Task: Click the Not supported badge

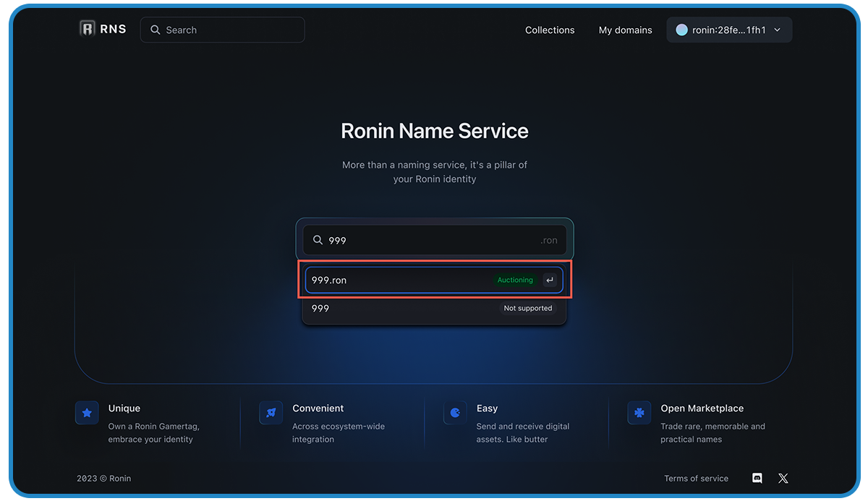Action: point(528,308)
